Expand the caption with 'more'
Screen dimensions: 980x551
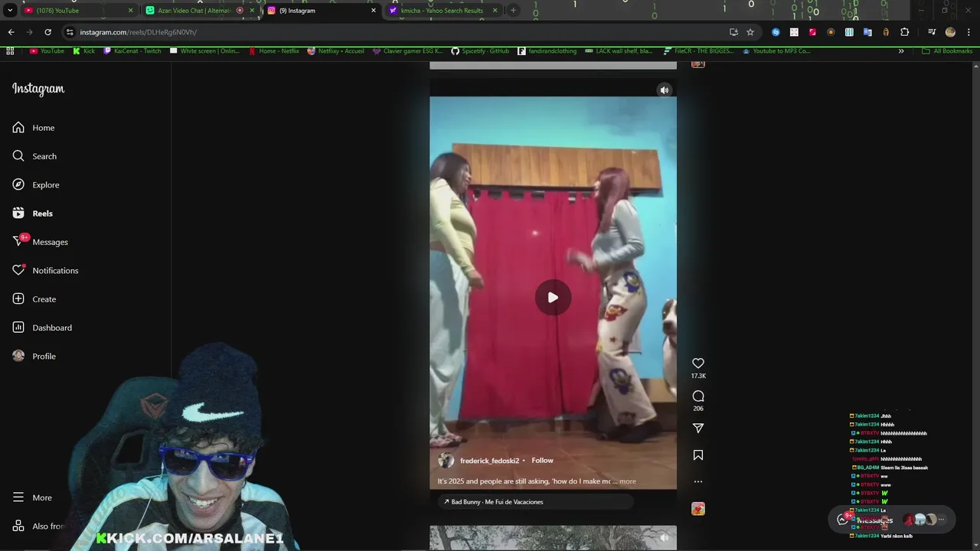(x=628, y=481)
